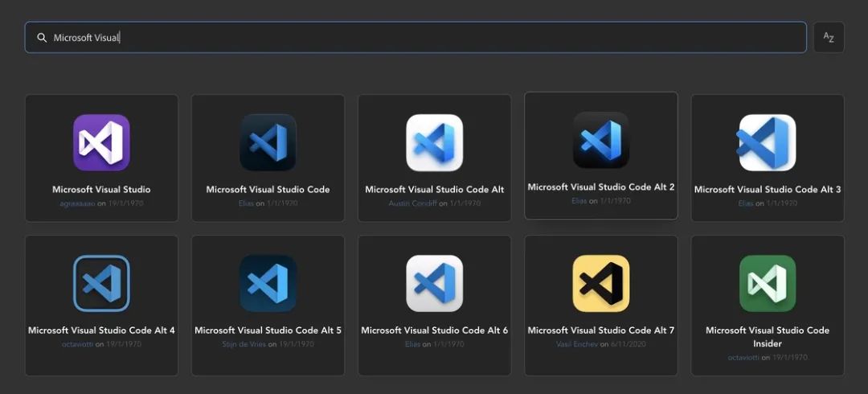This screenshot has height=394, width=868.
Task: Click the "Microsoft Visual Studio Code Alt 2" title
Action: tap(601, 187)
